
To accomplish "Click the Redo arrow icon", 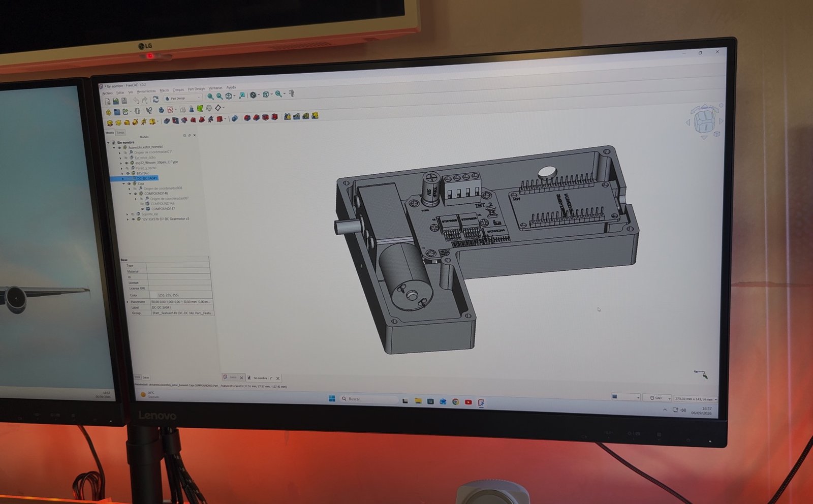I will click(145, 100).
